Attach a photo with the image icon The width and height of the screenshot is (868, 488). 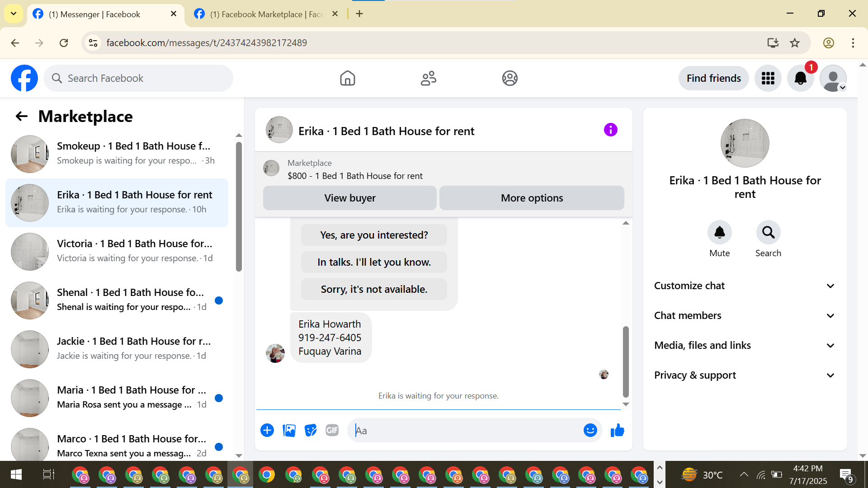[x=289, y=431]
